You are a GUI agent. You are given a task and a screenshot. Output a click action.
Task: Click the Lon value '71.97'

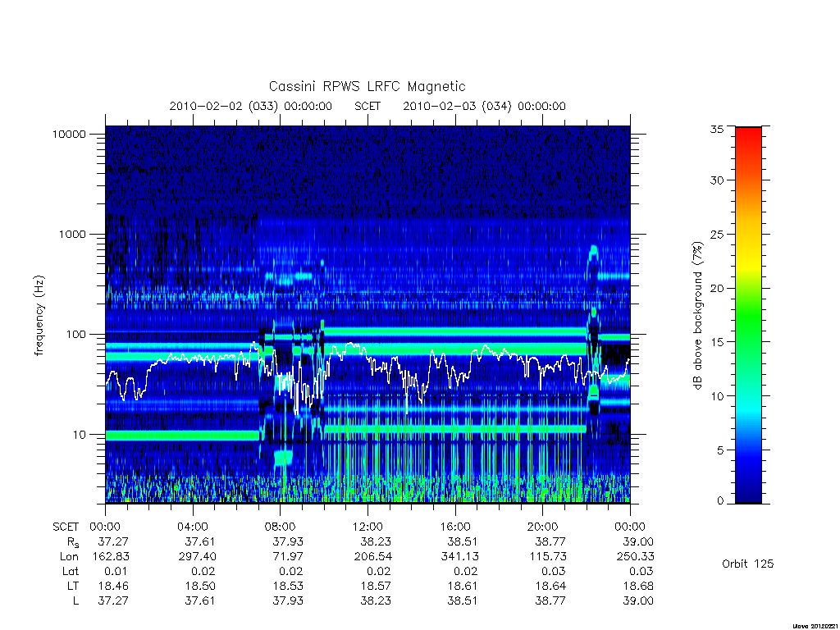coord(288,557)
